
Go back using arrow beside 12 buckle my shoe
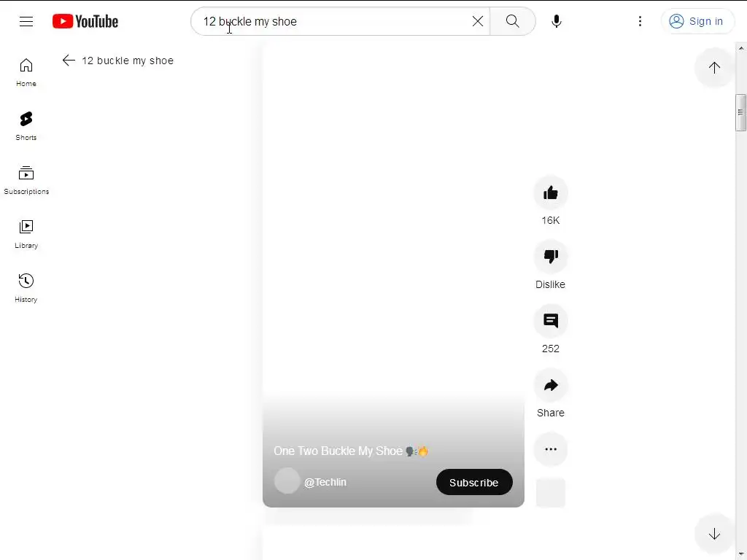tap(69, 61)
